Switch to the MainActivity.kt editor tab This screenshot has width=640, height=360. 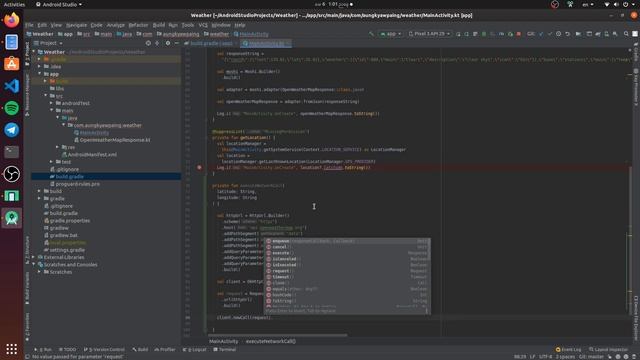click(266, 43)
